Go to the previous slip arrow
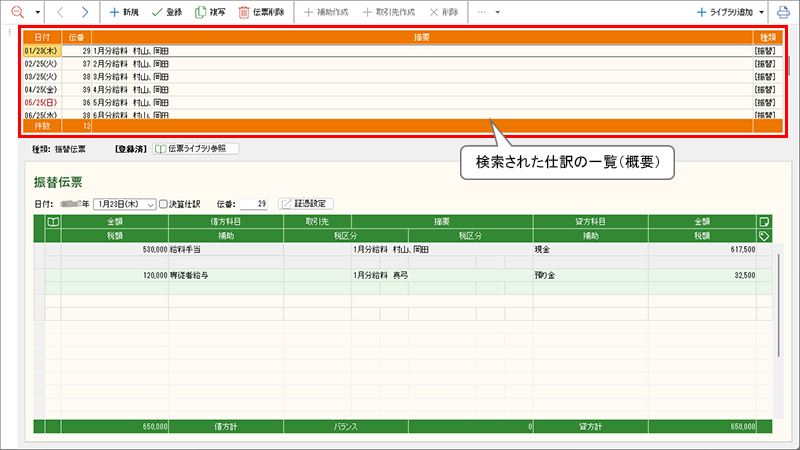800x450 pixels. (x=60, y=12)
